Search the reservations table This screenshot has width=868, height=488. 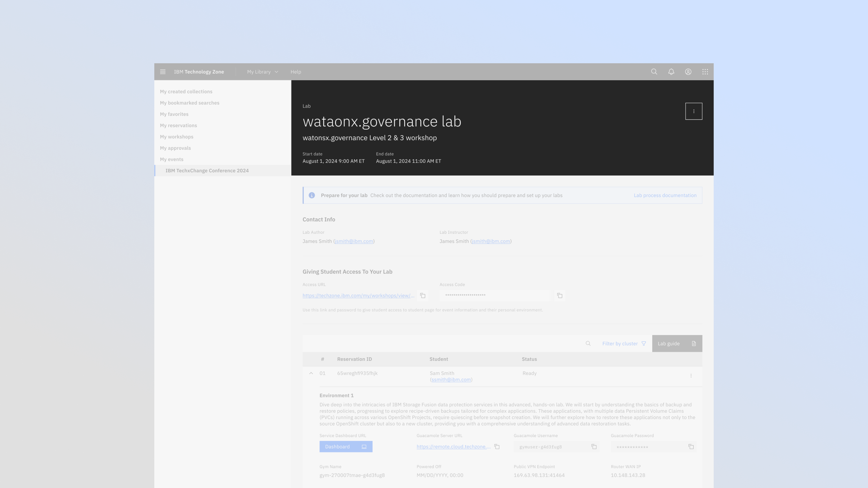pyautogui.click(x=588, y=343)
